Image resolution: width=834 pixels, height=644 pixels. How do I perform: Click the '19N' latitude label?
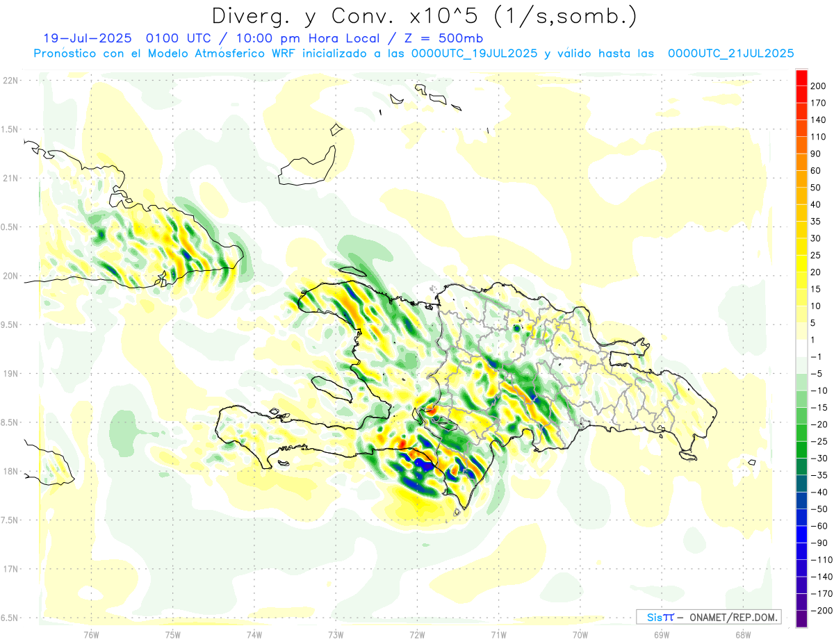pyautogui.click(x=10, y=374)
